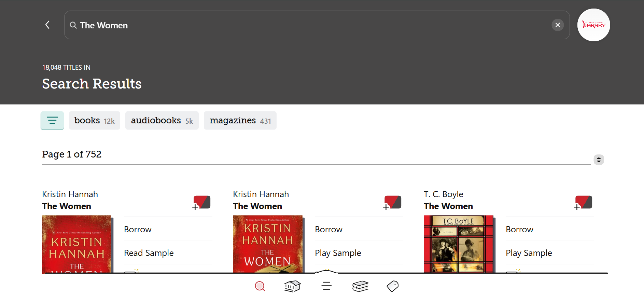Click author T. C. Boyle
Viewport: 644px width, 301px height.
coord(444,194)
